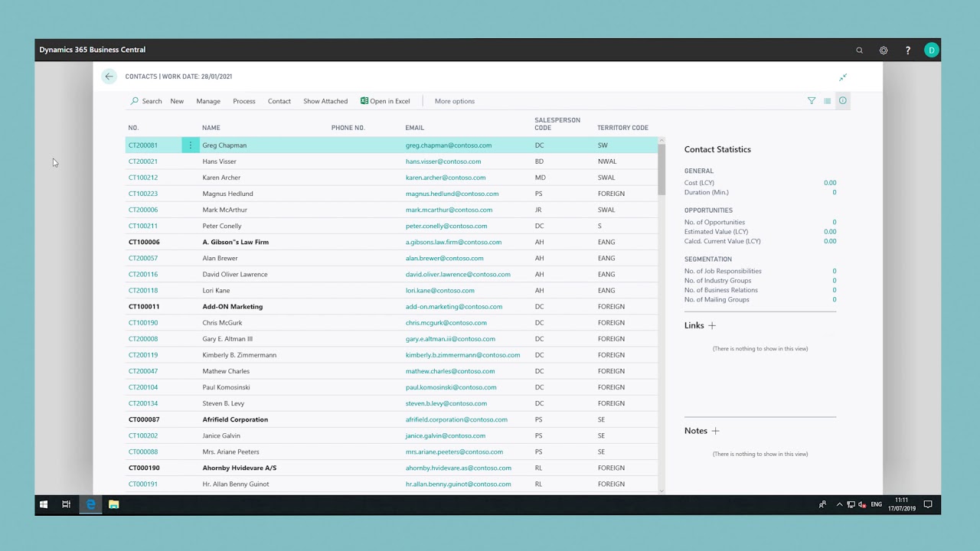Viewport: 980px width, 551px height.
Task: Click Open in Excel
Action: 385,101
